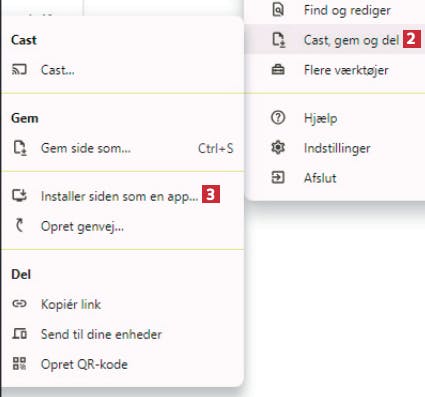Click the Hjælp question mark icon
425x397 pixels.
pyautogui.click(x=278, y=118)
